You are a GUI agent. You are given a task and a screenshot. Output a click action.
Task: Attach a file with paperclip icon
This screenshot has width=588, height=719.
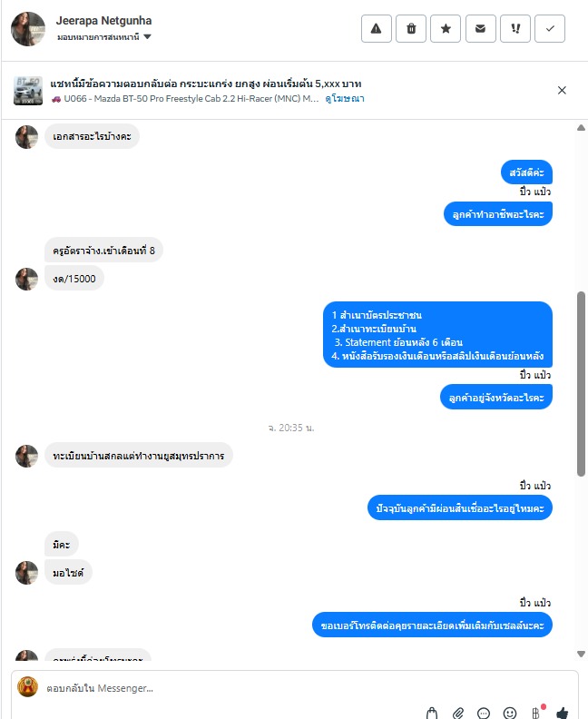[x=458, y=713]
